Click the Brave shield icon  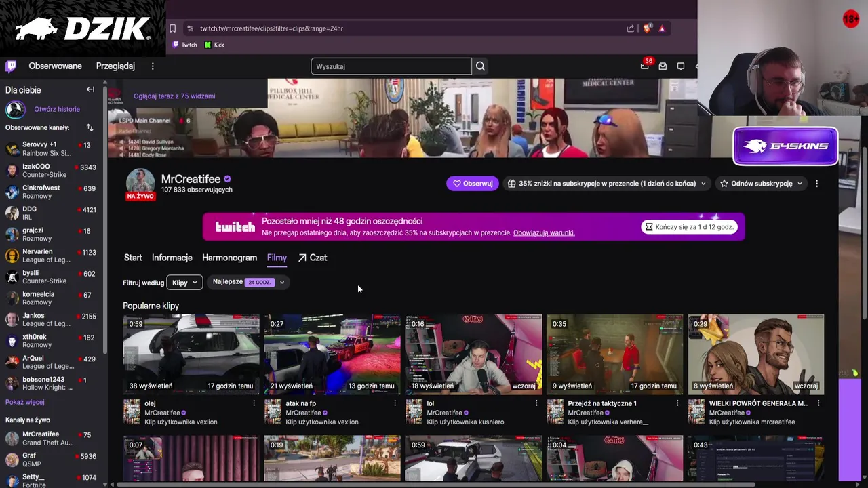647,28
